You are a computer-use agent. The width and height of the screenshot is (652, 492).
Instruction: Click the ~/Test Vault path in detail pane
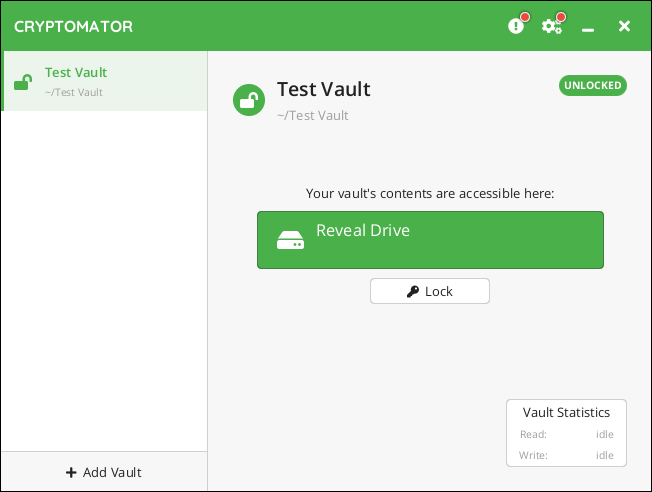313,116
